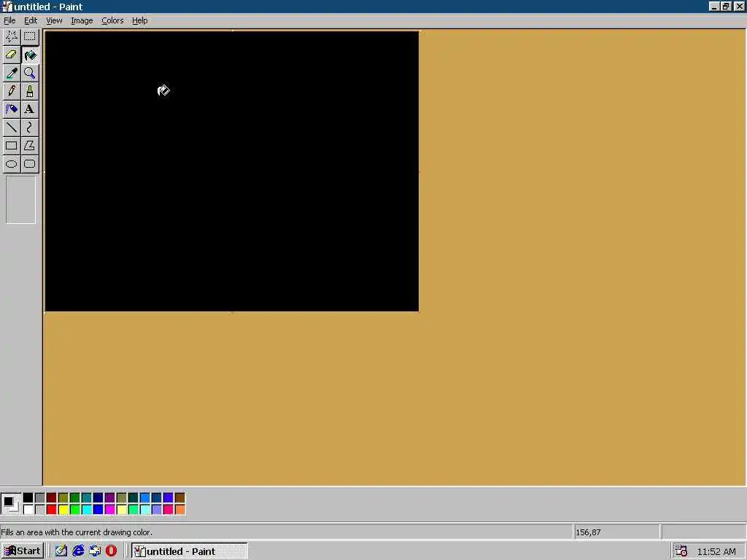The height and width of the screenshot is (560, 747).
Task: Pick the light gray color swatch
Action: click(40, 510)
